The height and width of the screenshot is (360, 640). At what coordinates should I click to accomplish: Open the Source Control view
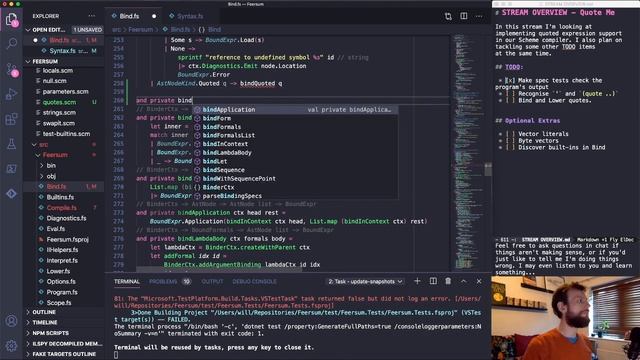click(11, 69)
